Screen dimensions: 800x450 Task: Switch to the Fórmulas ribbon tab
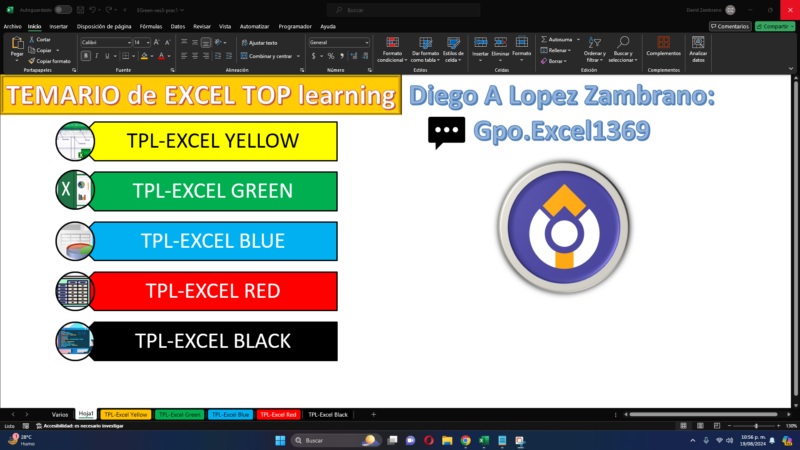coord(151,27)
